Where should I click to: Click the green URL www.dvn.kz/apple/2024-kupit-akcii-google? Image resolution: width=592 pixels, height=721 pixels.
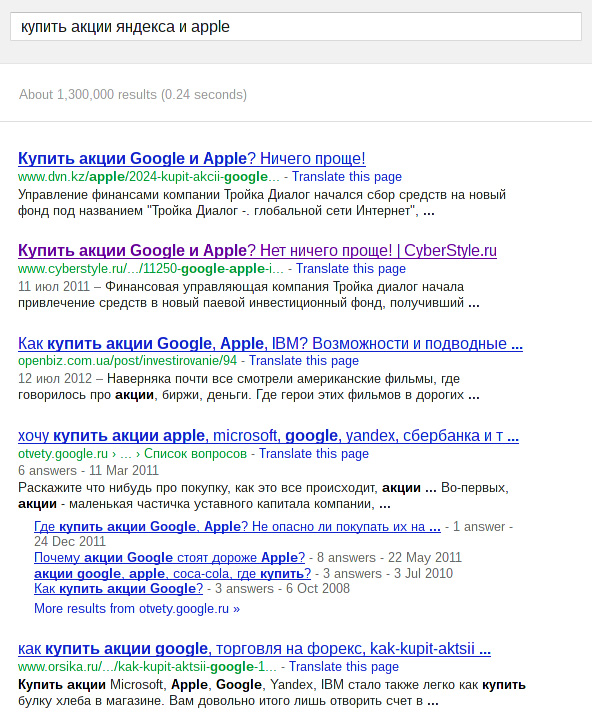pyautogui.click(x=149, y=177)
